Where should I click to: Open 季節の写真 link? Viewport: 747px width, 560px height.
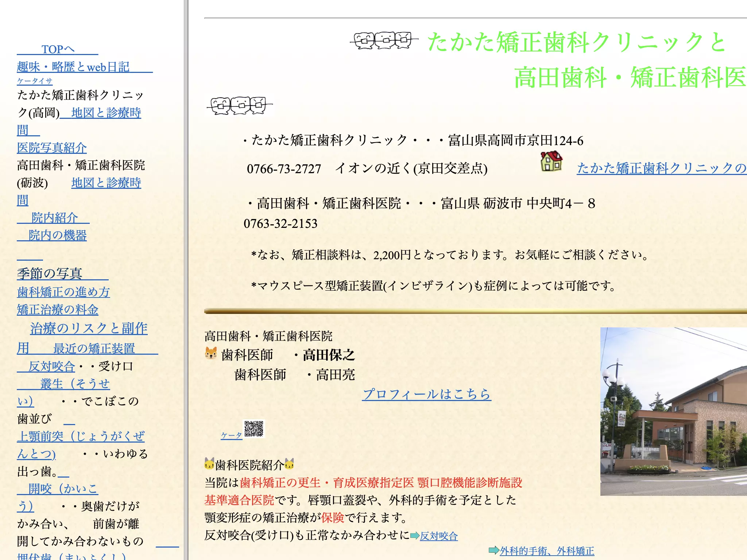(x=63, y=273)
